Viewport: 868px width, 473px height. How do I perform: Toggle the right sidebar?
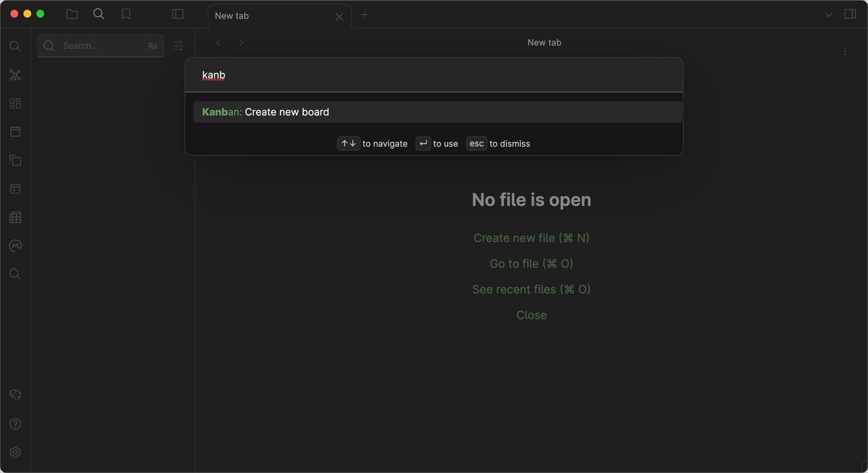coord(850,14)
